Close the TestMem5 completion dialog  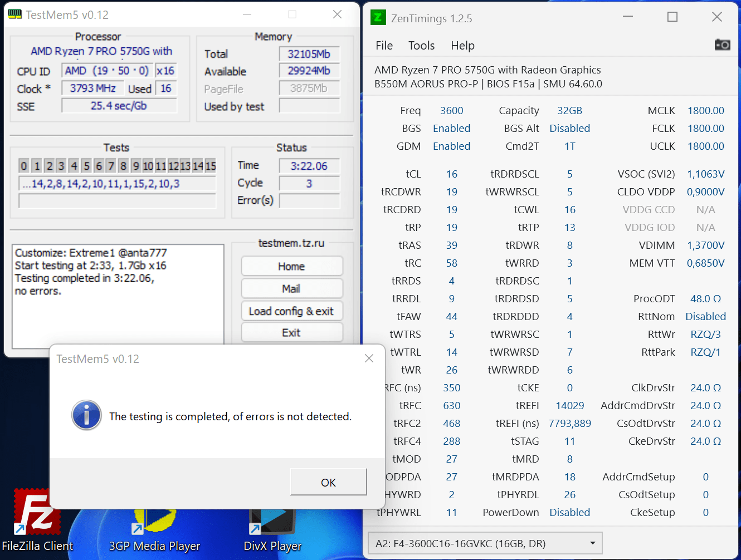[x=369, y=358]
